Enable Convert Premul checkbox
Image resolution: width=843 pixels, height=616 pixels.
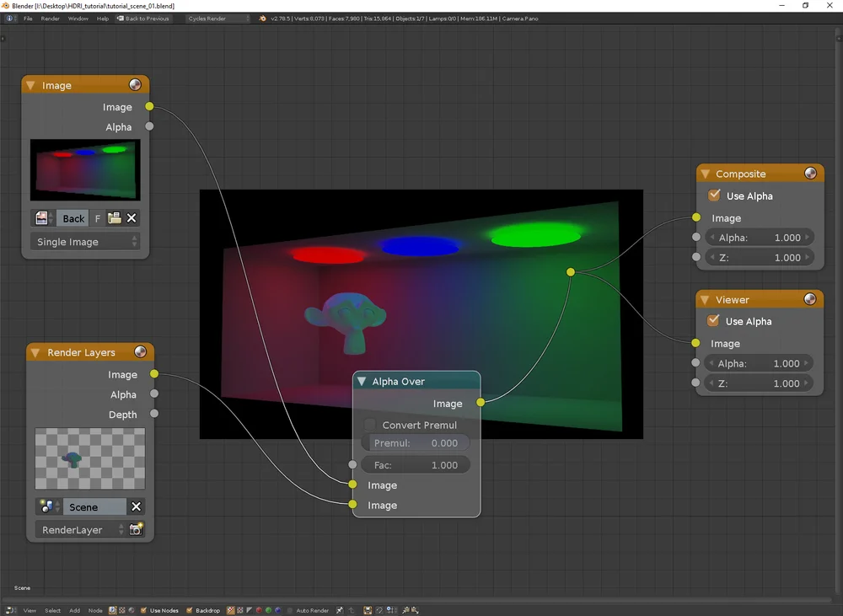pos(370,425)
